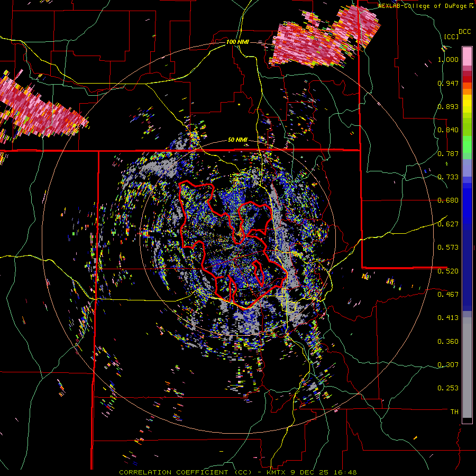Click the 0.360 scale value

448,342
